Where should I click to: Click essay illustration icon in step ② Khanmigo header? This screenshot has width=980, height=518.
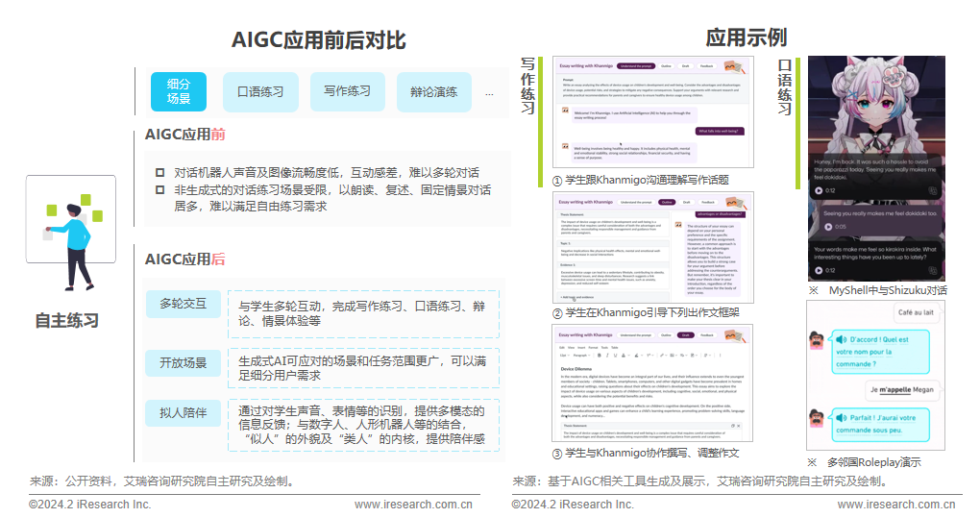tap(736, 203)
